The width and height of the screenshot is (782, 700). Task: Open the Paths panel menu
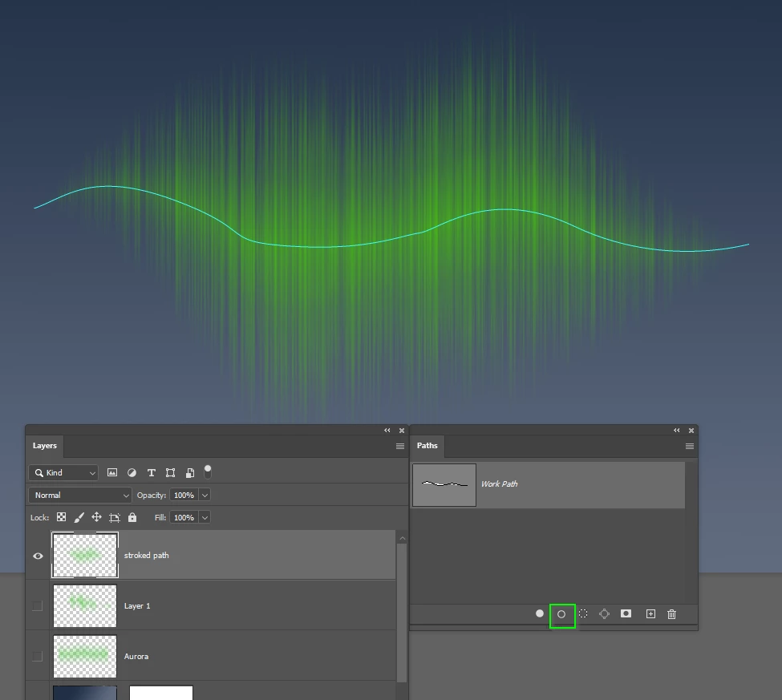690,447
